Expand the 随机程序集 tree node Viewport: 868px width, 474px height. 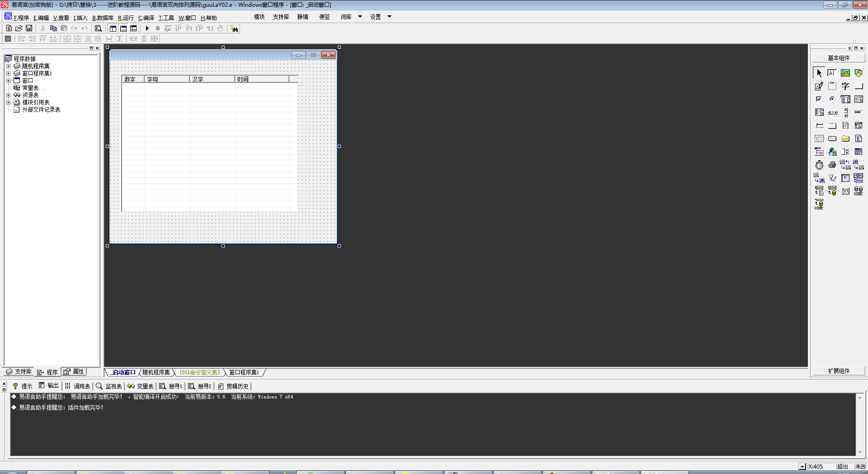coord(8,66)
